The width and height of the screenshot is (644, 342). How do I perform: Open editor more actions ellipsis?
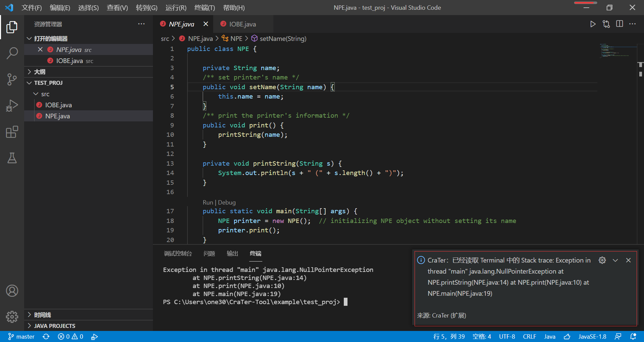coord(633,24)
